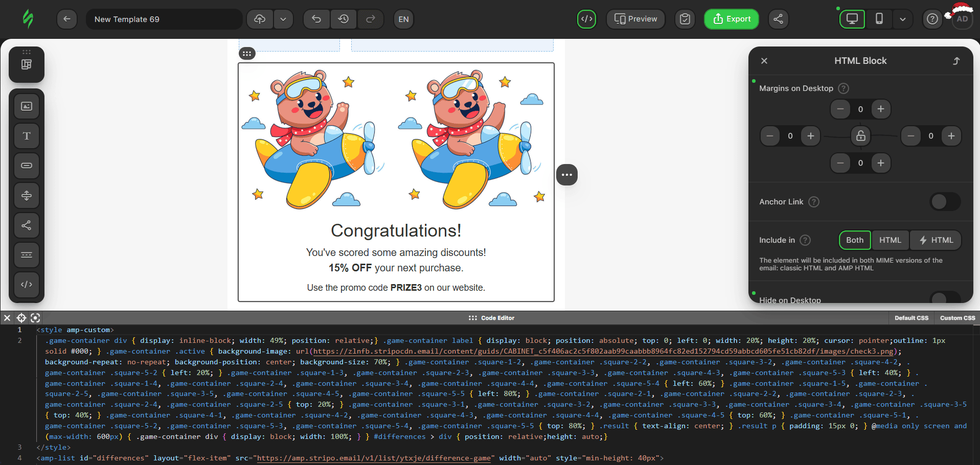The height and width of the screenshot is (465, 980).
Task: Expand the save options dropdown arrow
Action: [283, 19]
